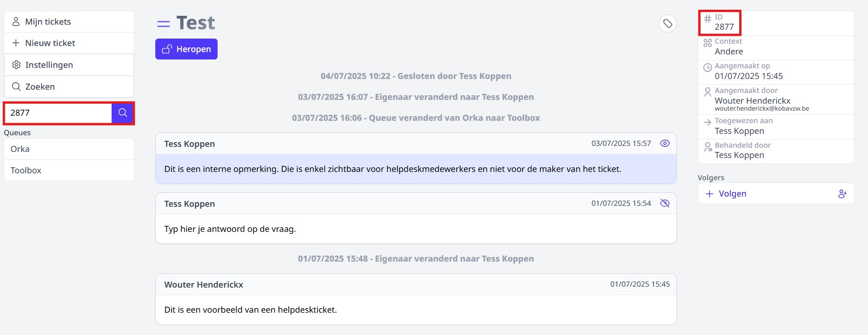
Task: Click the arrow icon at Toegewezen aan
Action: (708, 122)
